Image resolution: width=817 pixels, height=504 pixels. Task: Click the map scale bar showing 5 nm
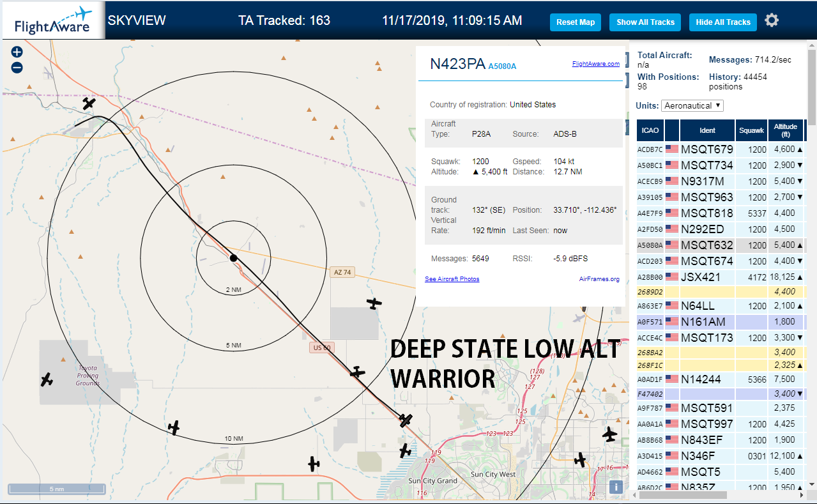click(56, 489)
